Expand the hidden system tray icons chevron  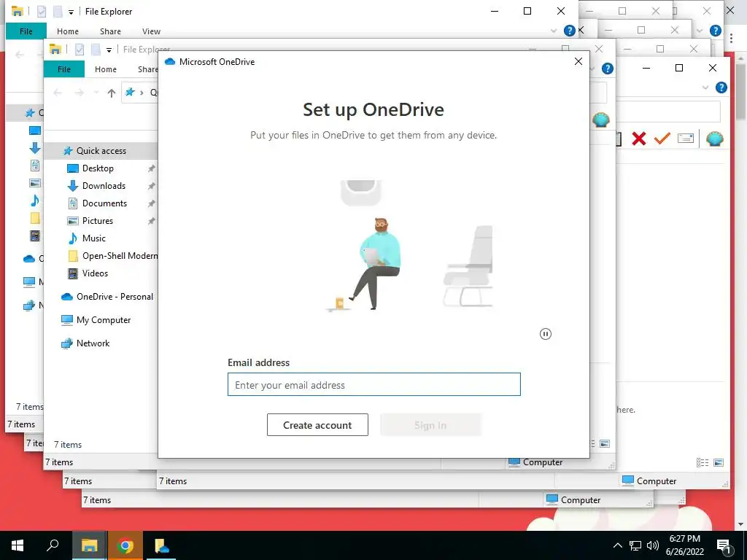pyautogui.click(x=617, y=545)
